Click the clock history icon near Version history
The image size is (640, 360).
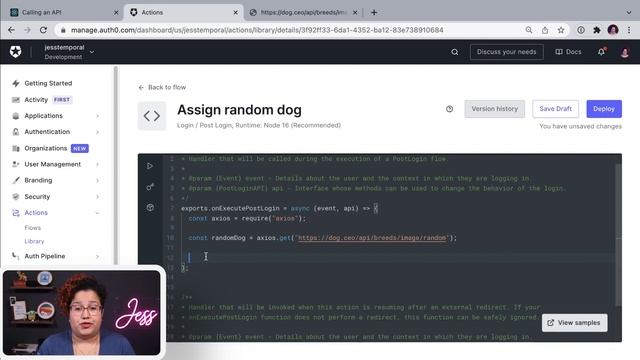[x=449, y=109]
